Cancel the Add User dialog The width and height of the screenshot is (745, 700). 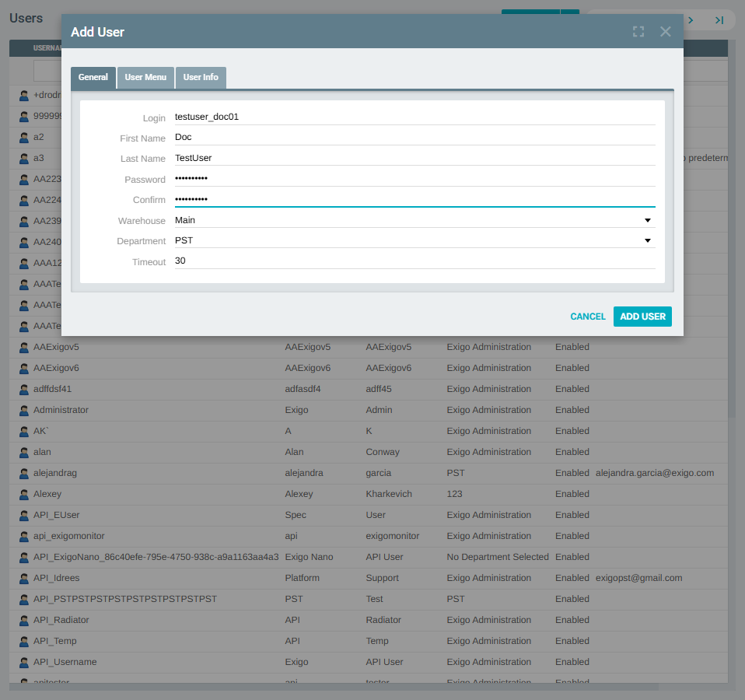tap(587, 317)
